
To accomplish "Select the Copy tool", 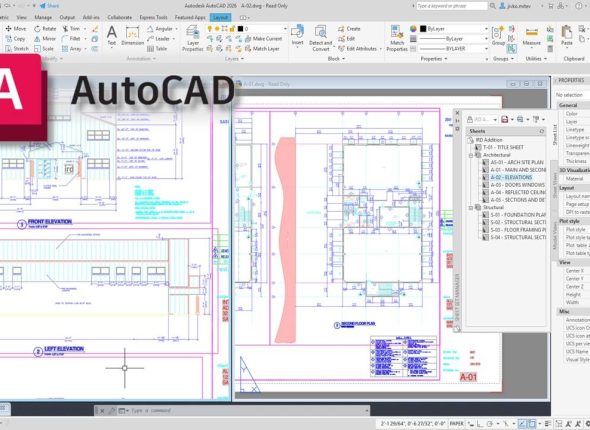I will [15, 39].
